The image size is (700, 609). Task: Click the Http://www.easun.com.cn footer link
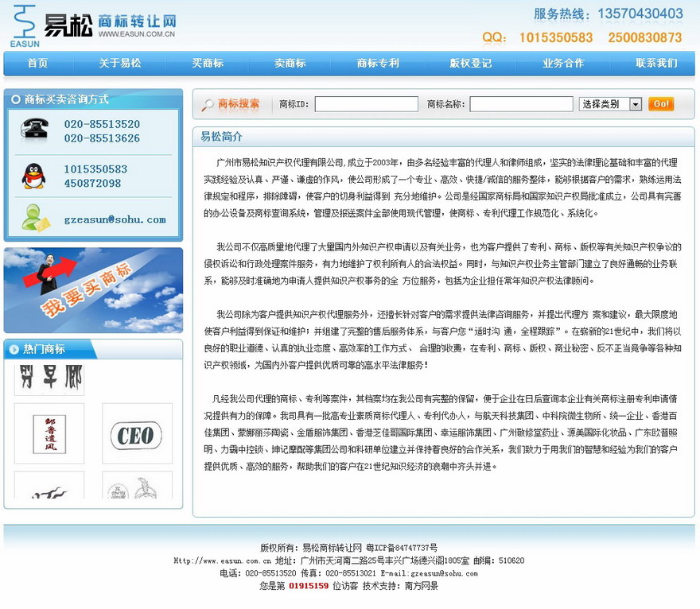222,561
